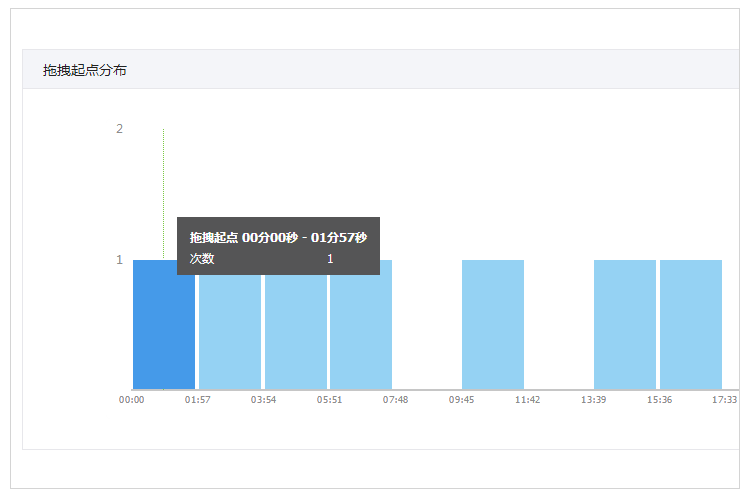The image size is (750, 497).
Task: Click the 11:42 x-axis tick label
Action: (527, 400)
